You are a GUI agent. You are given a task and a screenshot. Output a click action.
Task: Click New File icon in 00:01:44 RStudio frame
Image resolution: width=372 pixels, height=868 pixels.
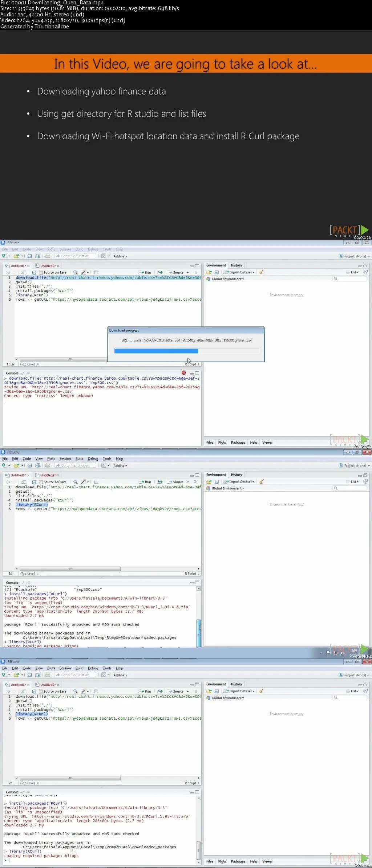tap(4, 675)
